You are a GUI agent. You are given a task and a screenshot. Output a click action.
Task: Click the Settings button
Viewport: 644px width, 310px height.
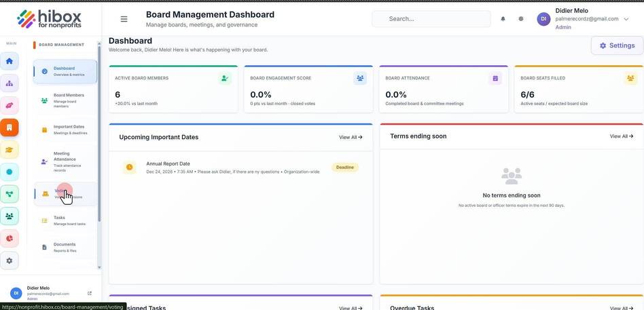pos(617,45)
